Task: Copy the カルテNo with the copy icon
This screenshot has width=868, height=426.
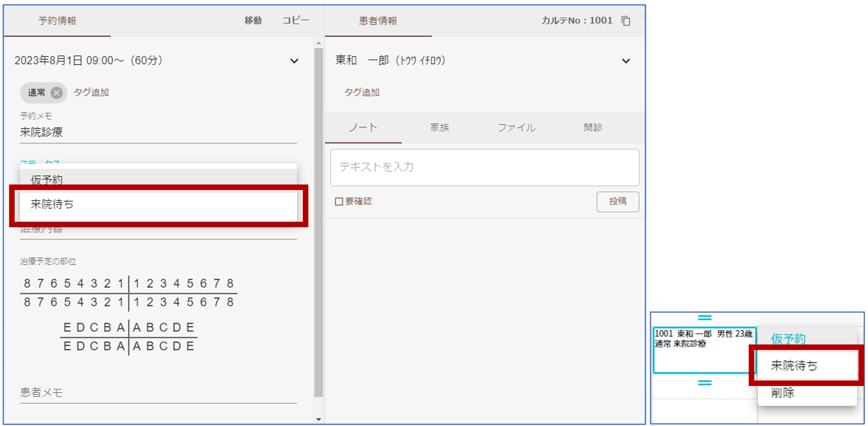Action: (x=626, y=21)
